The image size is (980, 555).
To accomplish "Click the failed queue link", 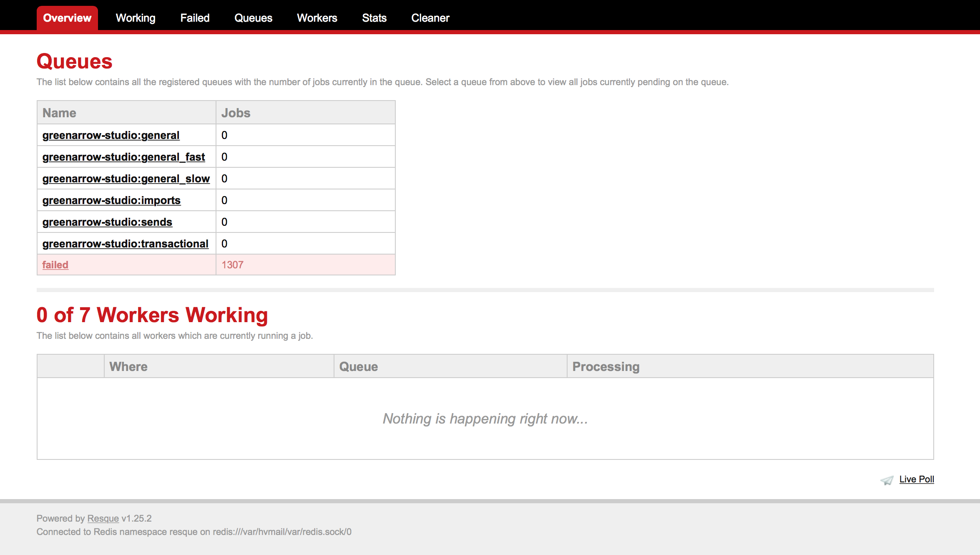I will (55, 265).
